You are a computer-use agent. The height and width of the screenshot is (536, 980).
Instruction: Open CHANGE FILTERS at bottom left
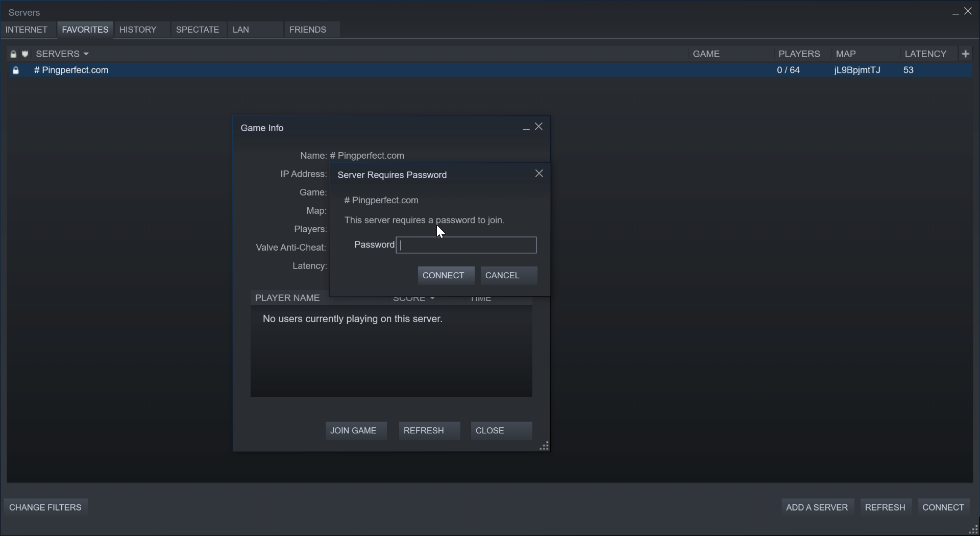[x=45, y=507]
